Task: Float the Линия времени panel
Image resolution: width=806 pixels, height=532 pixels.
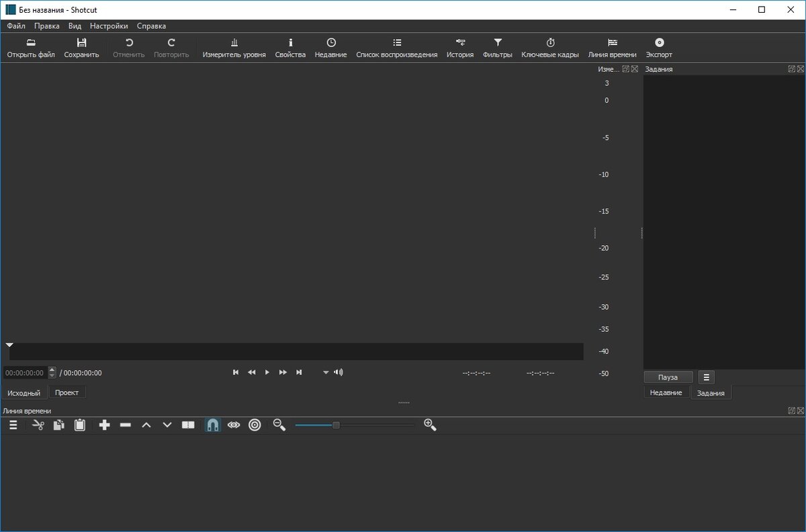Action: pos(792,410)
